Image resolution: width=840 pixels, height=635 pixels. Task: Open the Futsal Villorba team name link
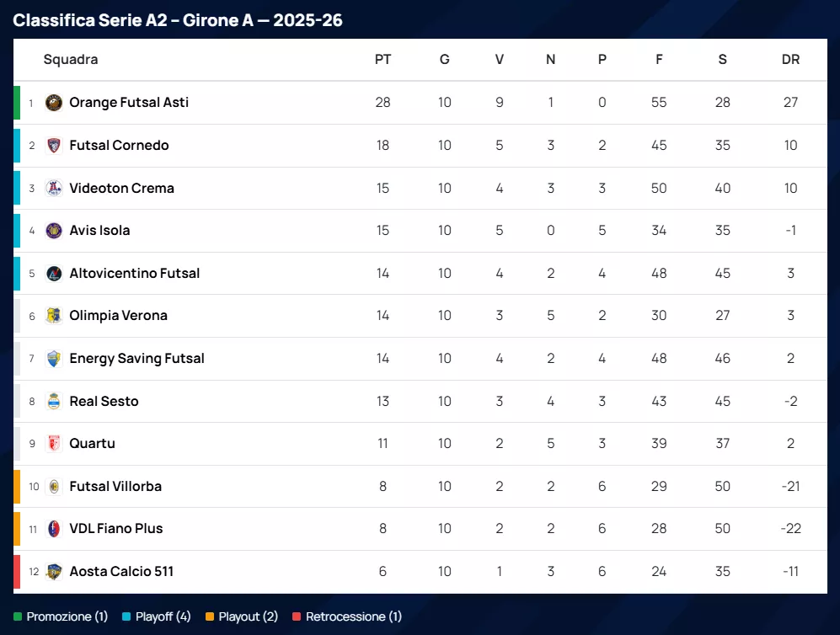115,486
